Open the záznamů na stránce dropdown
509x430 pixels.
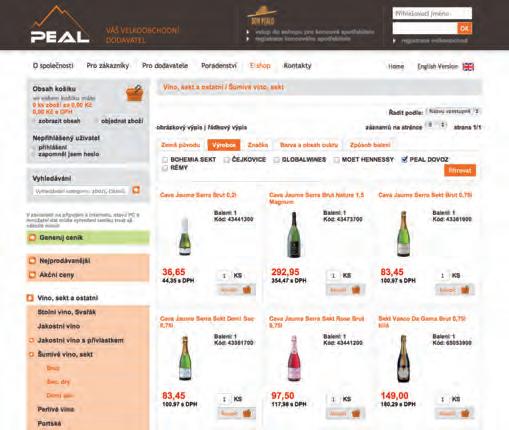[x=437, y=125]
